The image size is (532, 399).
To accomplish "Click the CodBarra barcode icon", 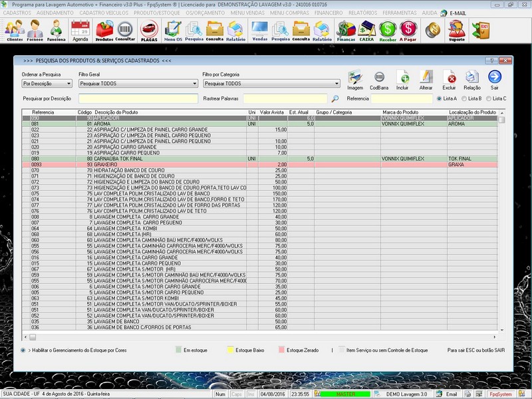I will (379, 80).
